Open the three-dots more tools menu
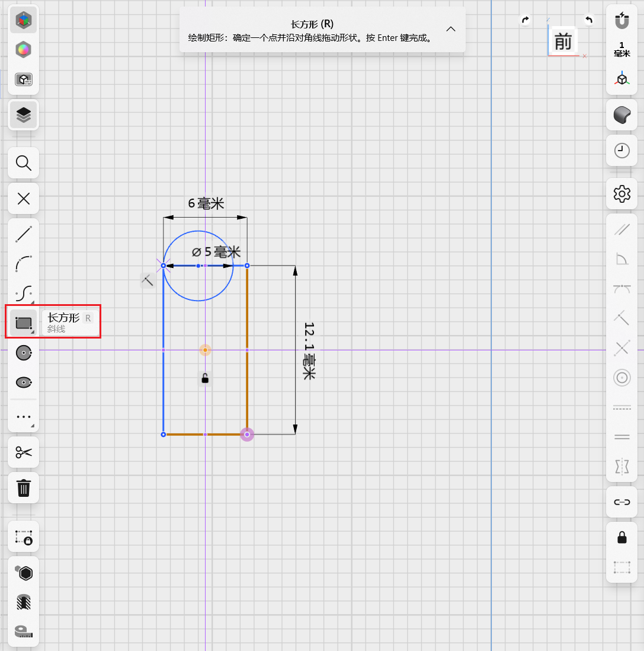Screen dimensions: 644x651 click(23, 416)
